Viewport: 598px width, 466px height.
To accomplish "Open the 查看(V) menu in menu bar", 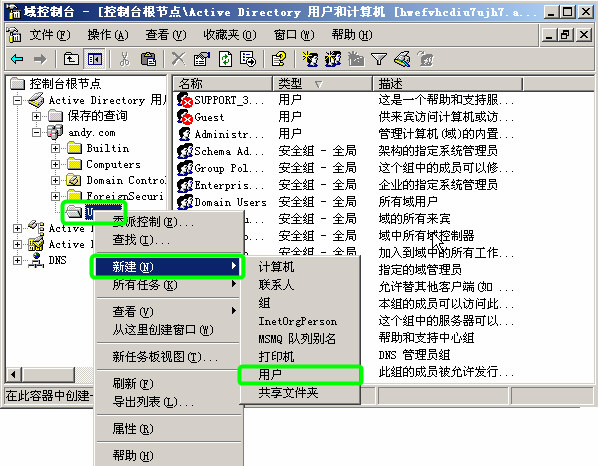I will point(166,35).
